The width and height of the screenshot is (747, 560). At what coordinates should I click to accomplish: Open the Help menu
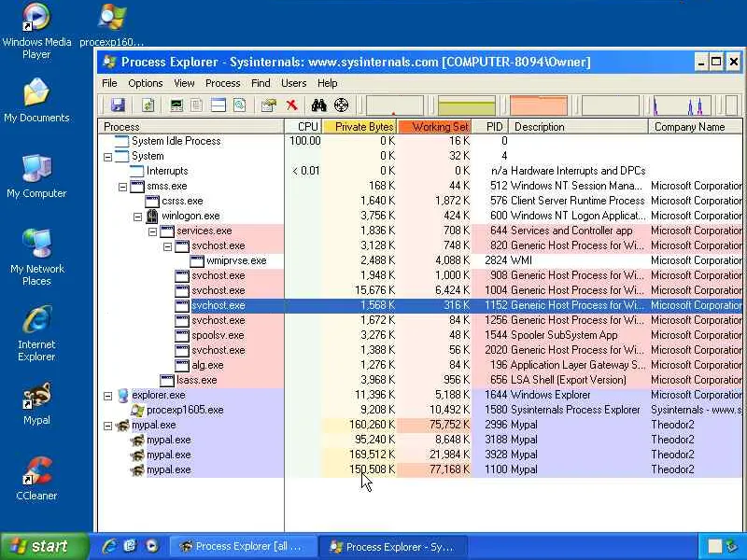tap(328, 83)
